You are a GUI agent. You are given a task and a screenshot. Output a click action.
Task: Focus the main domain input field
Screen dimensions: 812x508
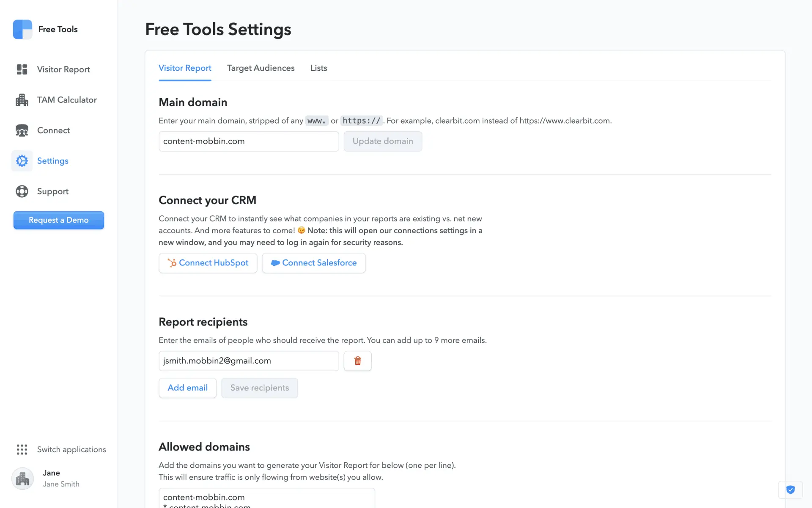coord(248,141)
